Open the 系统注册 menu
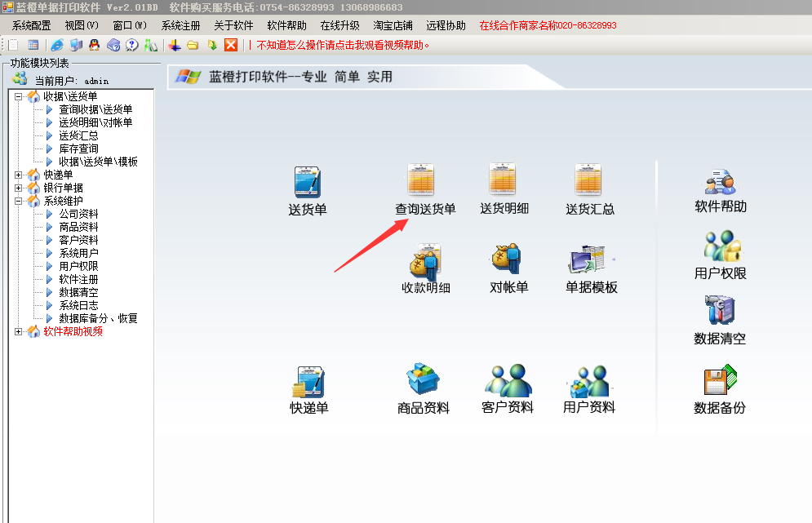 point(180,25)
